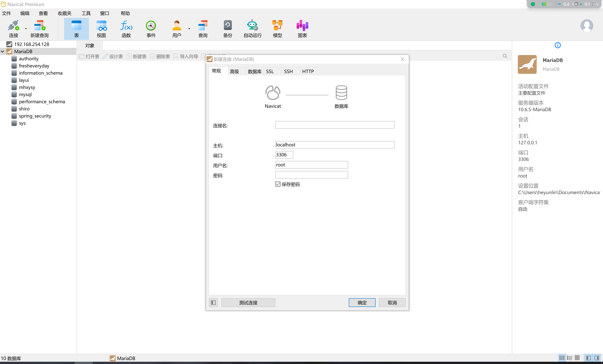Click the 确定 OK button
This screenshot has height=364, width=603.
pos(362,303)
